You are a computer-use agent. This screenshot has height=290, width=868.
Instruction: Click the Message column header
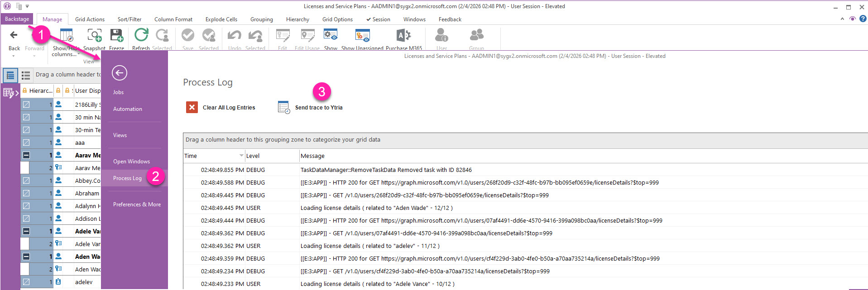313,156
